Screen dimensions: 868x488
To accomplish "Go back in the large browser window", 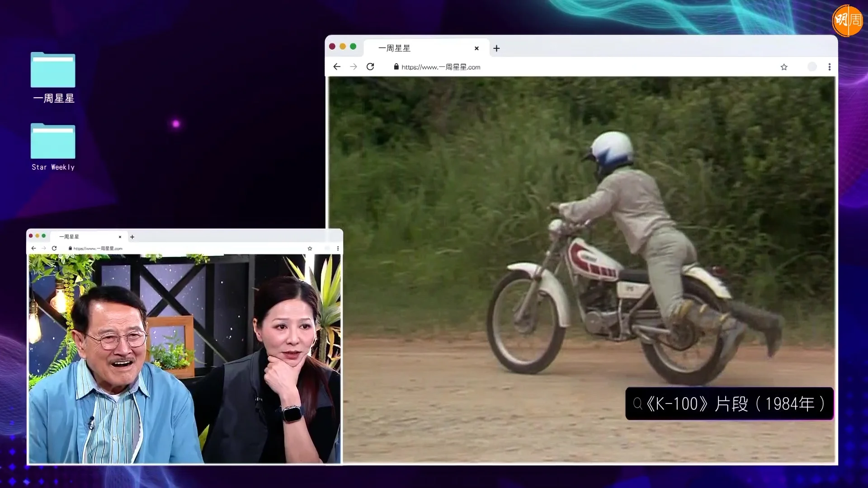I will (337, 67).
